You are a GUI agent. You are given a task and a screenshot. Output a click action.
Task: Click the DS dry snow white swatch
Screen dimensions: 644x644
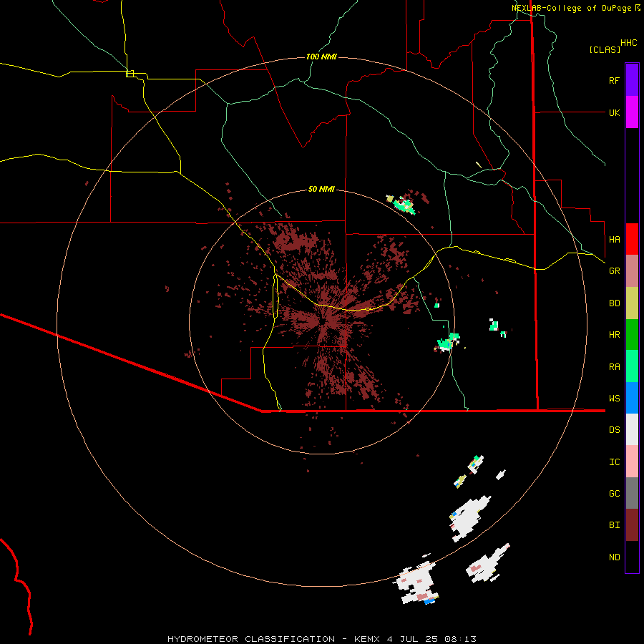[632, 429]
